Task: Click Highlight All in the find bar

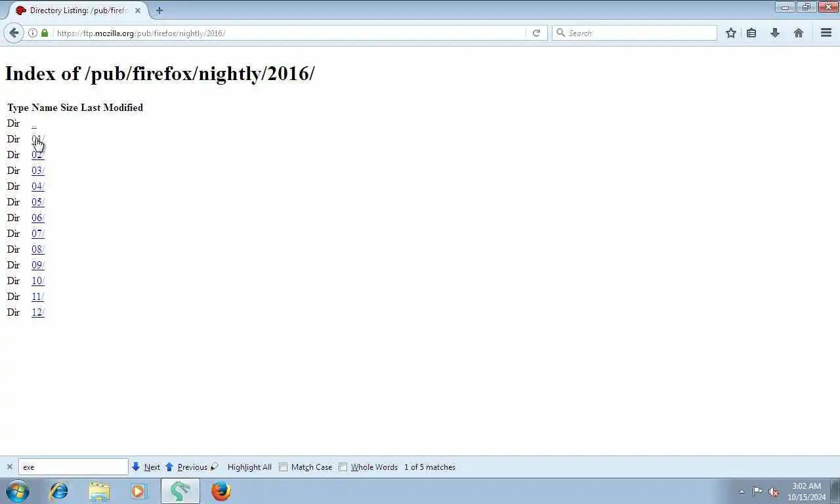Action: (x=249, y=467)
